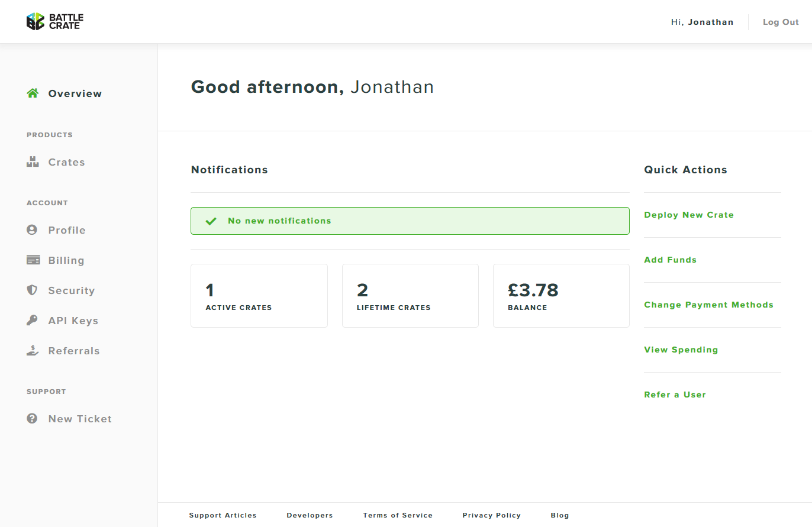This screenshot has height=527, width=812.
Task: Open API Keys in the sidebar
Action: pos(73,321)
